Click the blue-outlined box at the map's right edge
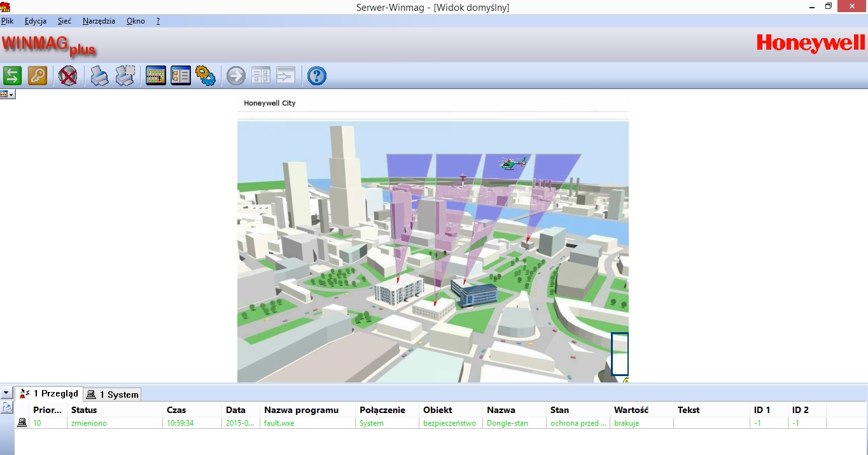 [620, 354]
